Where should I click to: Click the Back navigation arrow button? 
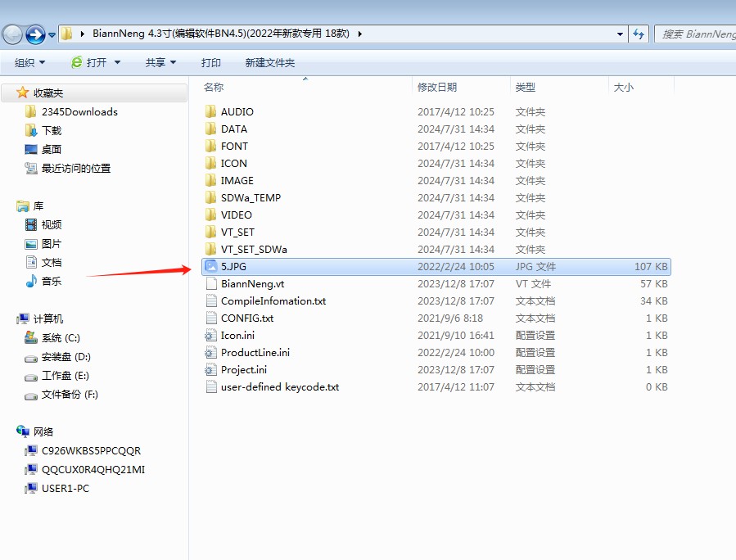12,34
